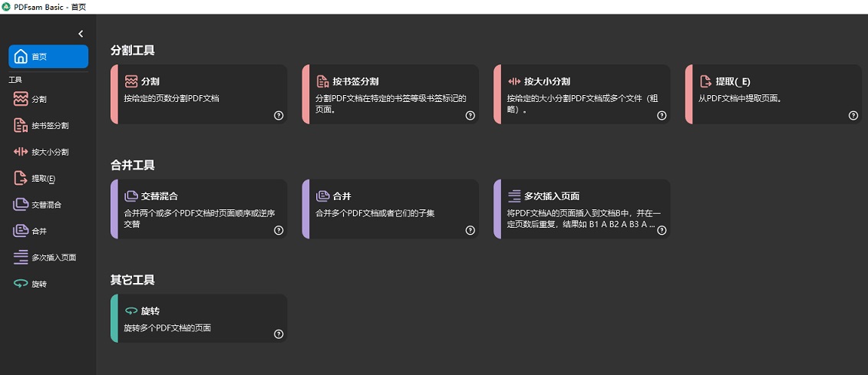
Task: Click the 交替混合 sidebar icon
Action: tap(21, 205)
